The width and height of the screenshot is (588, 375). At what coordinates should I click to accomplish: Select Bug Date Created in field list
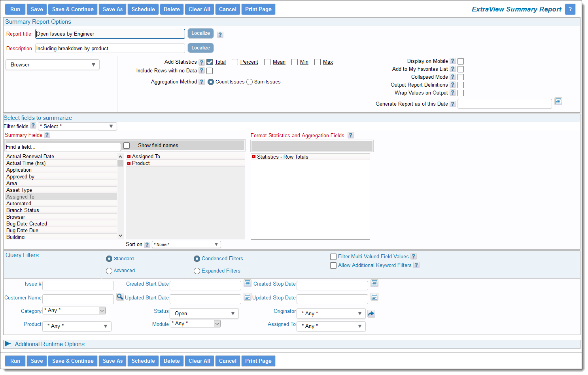(x=26, y=224)
